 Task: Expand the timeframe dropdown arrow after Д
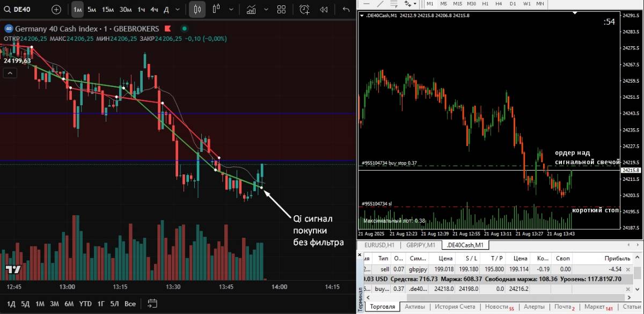[178, 9]
